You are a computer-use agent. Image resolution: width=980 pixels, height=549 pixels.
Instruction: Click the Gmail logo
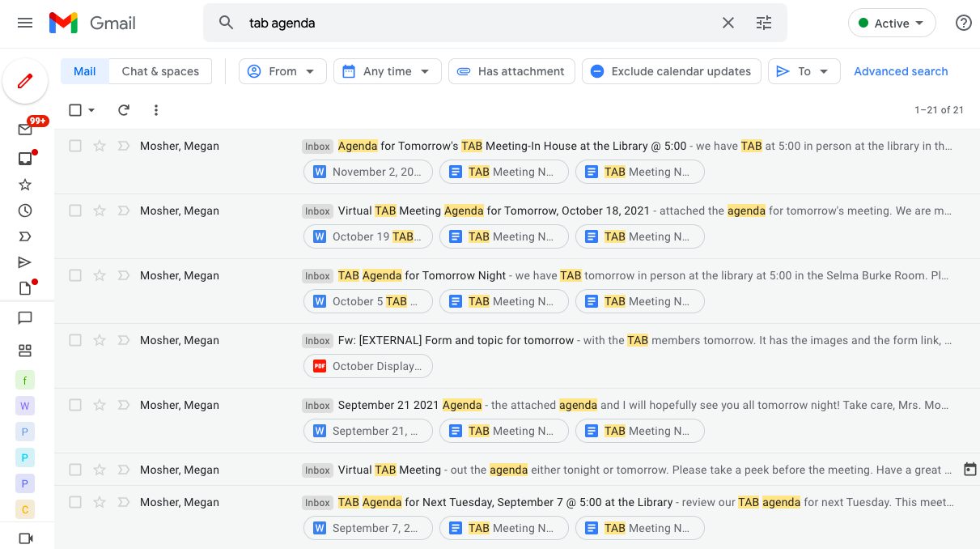92,23
